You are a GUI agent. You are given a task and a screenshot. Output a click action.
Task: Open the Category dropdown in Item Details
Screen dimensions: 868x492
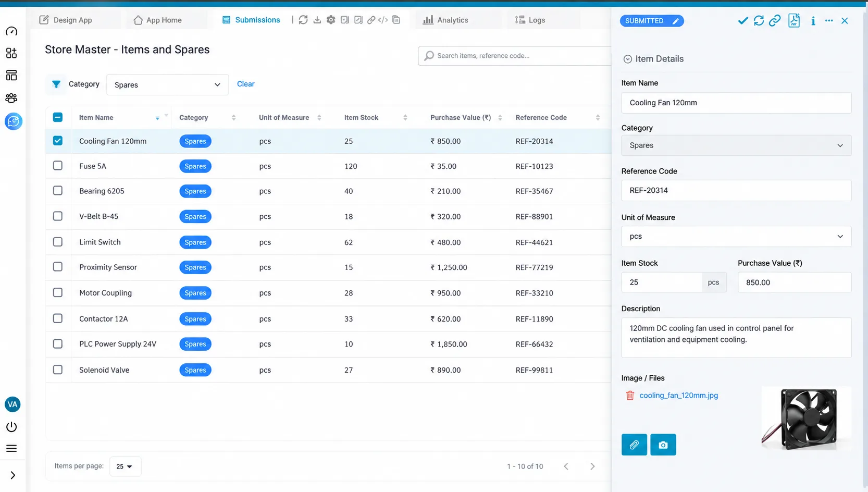736,145
